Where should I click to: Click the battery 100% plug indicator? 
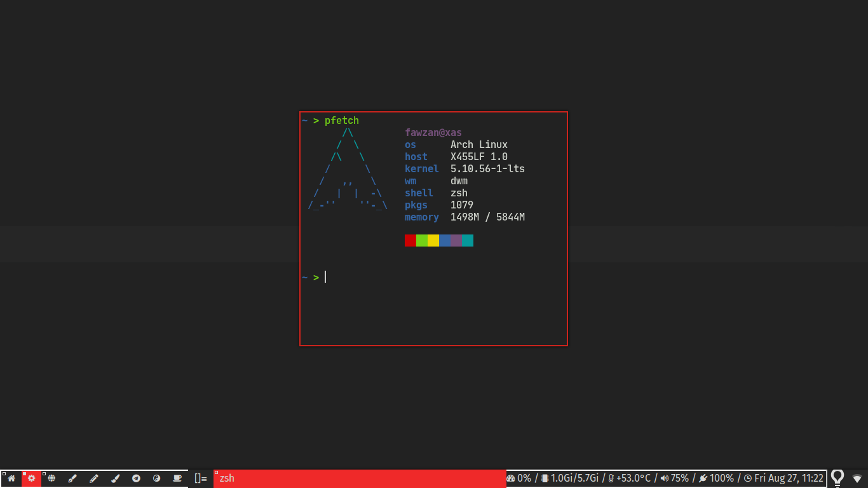(716, 478)
